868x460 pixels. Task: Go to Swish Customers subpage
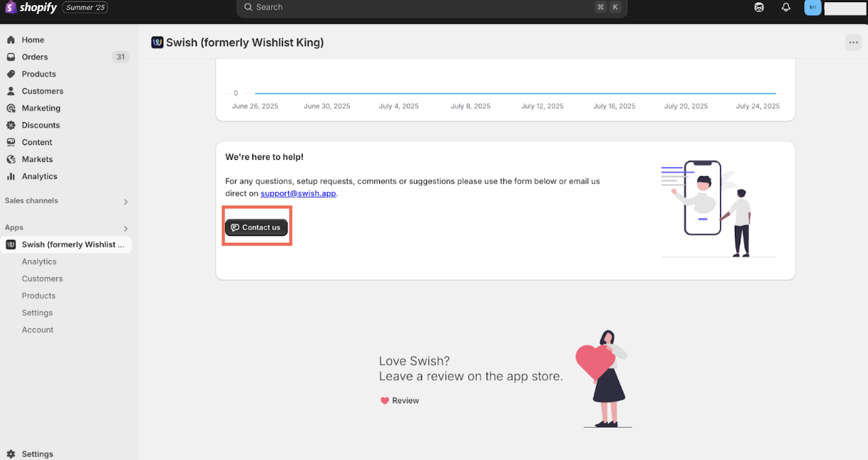[42, 278]
